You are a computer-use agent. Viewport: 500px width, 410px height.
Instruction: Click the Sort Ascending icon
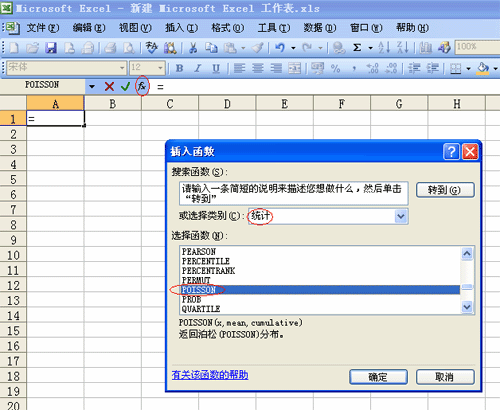point(384,48)
